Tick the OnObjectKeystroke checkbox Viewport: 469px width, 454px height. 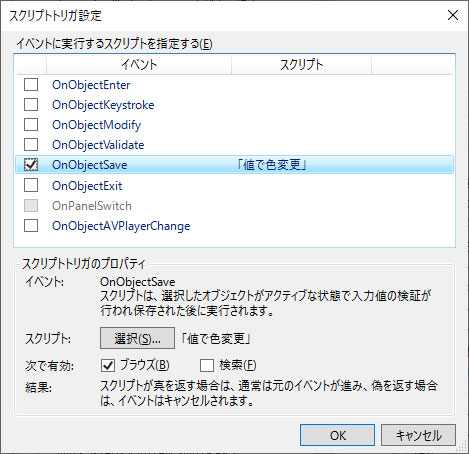[x=31, y=105]
